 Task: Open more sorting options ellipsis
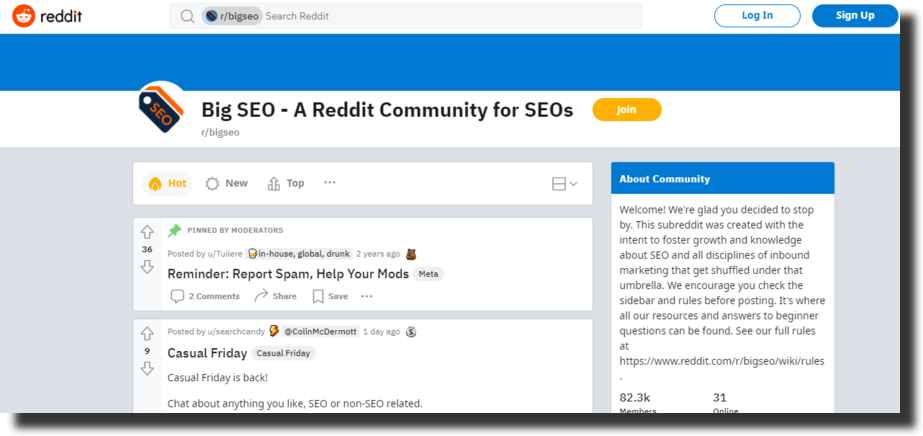(330, 182)
